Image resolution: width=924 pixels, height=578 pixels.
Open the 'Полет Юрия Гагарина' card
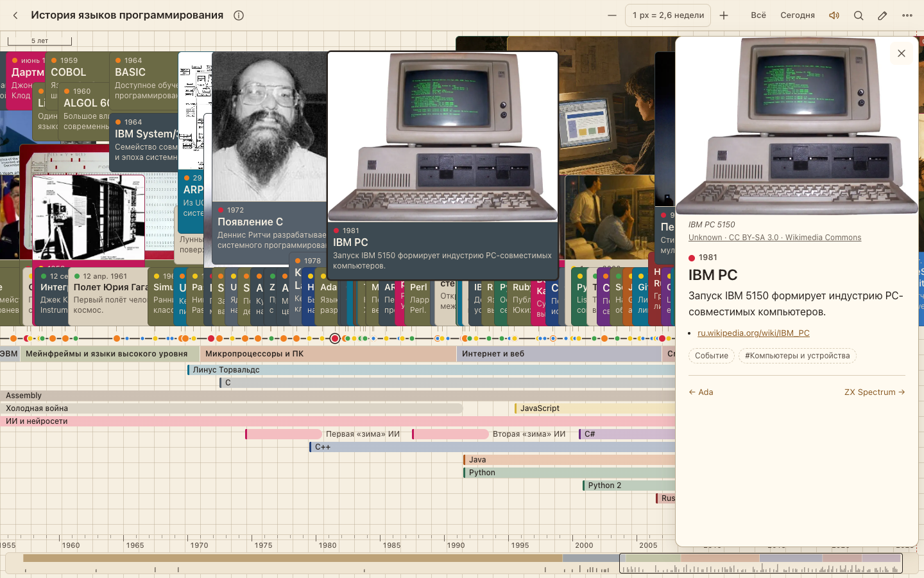[x=108, y=296]
